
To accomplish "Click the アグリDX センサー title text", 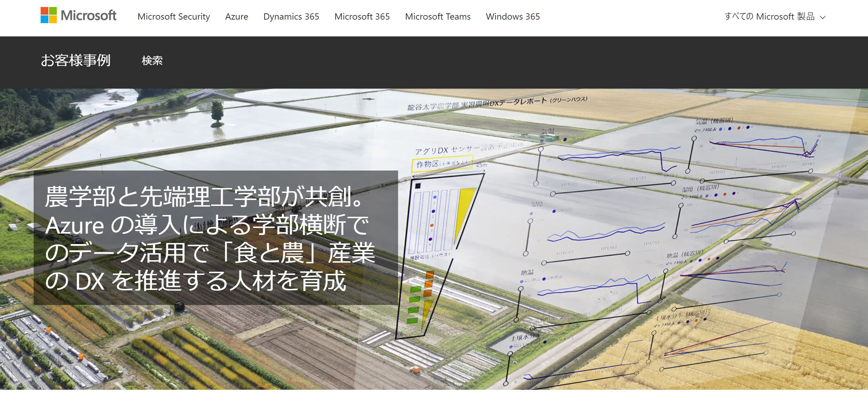I will click(470, 148).
